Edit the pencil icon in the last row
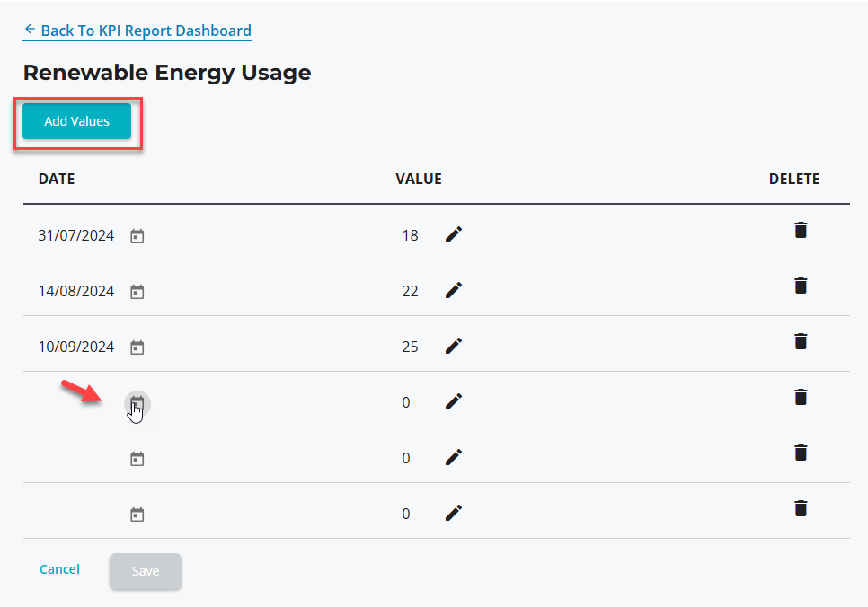Screen dimensions: 868x607 [x=454, y=513]
